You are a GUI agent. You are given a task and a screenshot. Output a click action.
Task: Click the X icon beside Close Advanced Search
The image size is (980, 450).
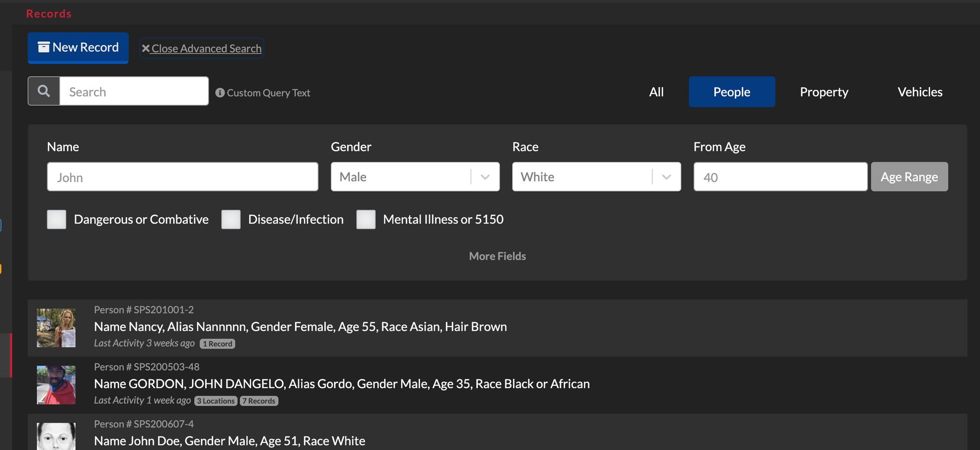[146, 49]
